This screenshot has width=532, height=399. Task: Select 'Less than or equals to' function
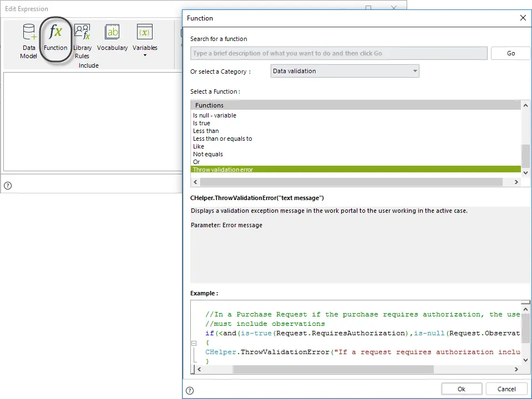pyautogui.click(x=356, y=139)
